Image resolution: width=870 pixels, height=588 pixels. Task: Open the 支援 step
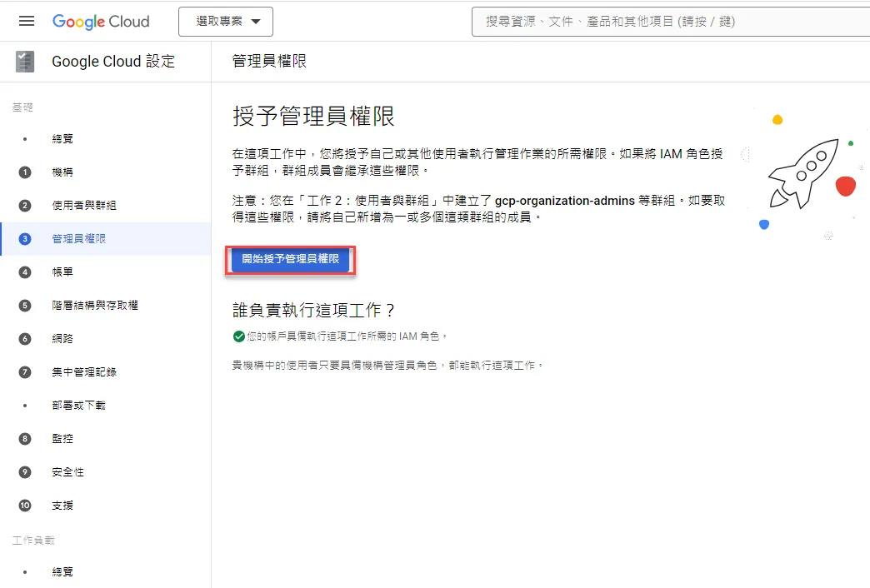[x=62, y=506]
